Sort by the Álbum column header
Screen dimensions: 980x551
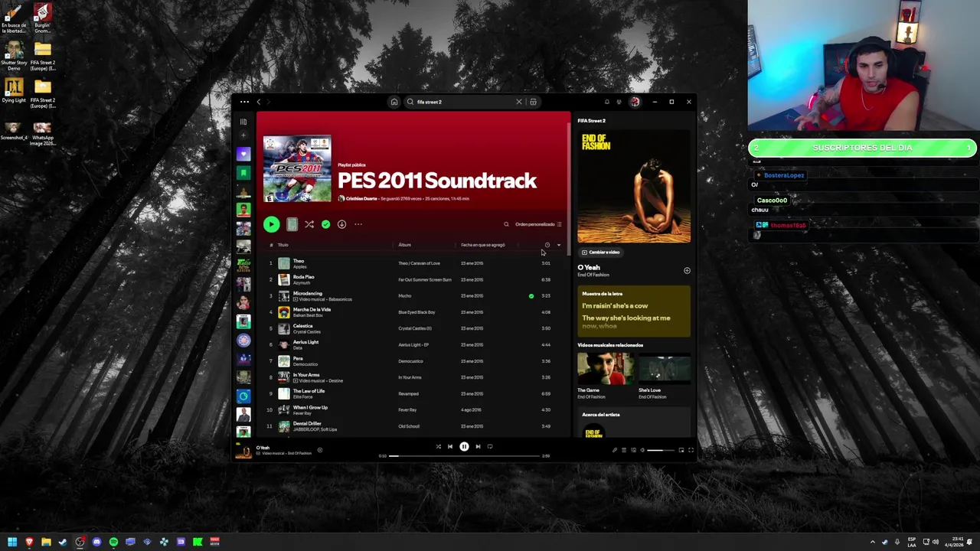click(x=404, y=245)
